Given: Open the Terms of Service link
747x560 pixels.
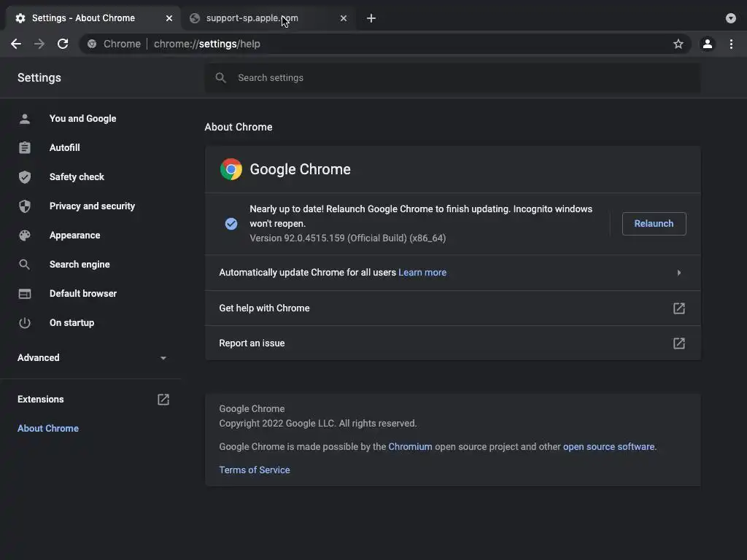Looking at the screenshot, I should click(x=255, y=470).
